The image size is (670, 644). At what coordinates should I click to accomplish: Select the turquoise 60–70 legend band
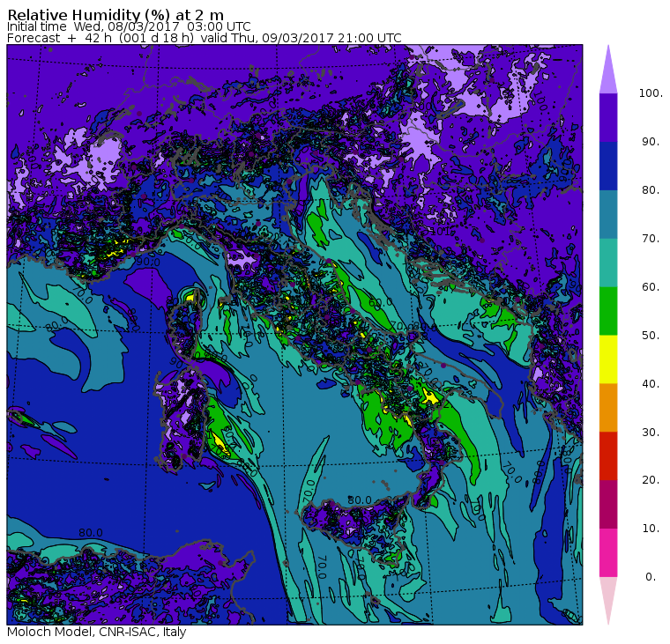click(608, 263)
